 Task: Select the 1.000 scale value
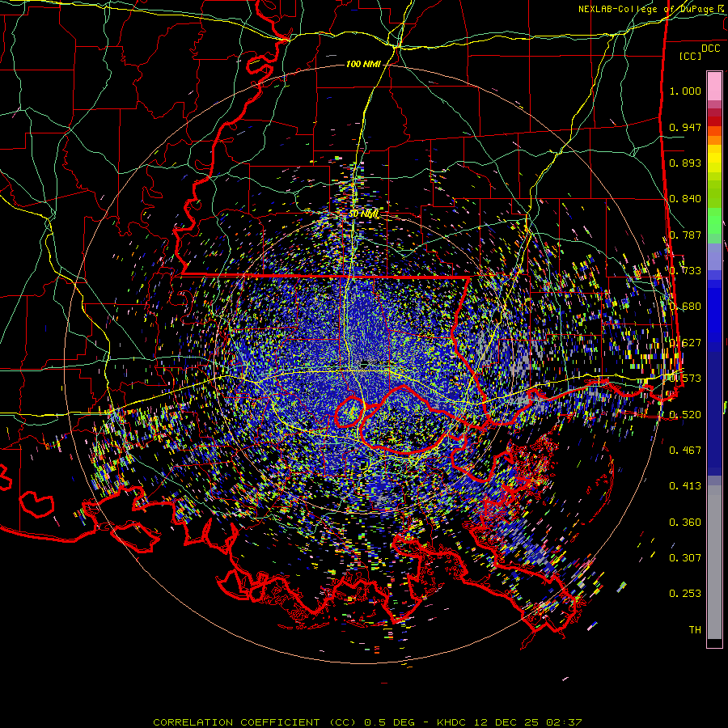(685, 91)
